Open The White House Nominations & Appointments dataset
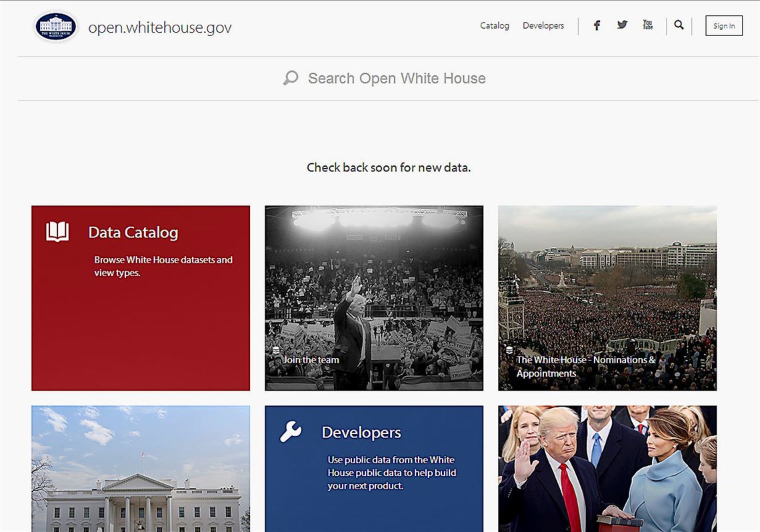This screenshot has height=532, width=760. (607, 297)
